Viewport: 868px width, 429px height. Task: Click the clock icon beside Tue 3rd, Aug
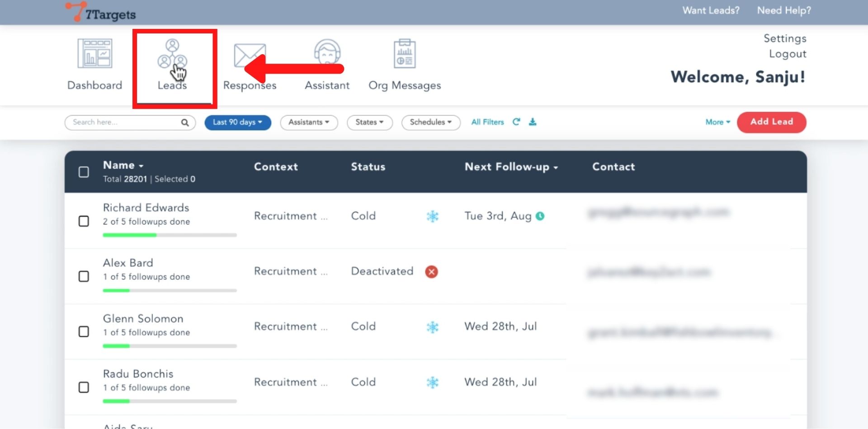click(540, 216)
